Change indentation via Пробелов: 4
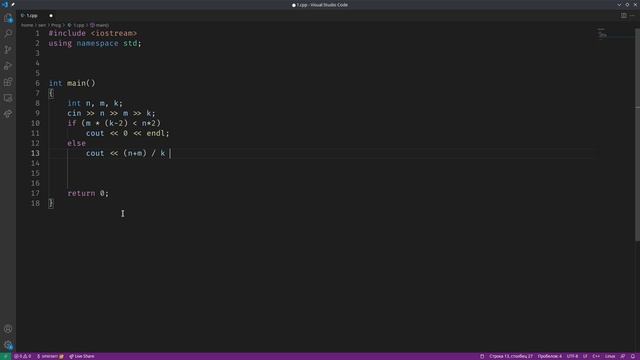Image resolution: width=640 pixels, height=360 pixels. click(549, 356)
